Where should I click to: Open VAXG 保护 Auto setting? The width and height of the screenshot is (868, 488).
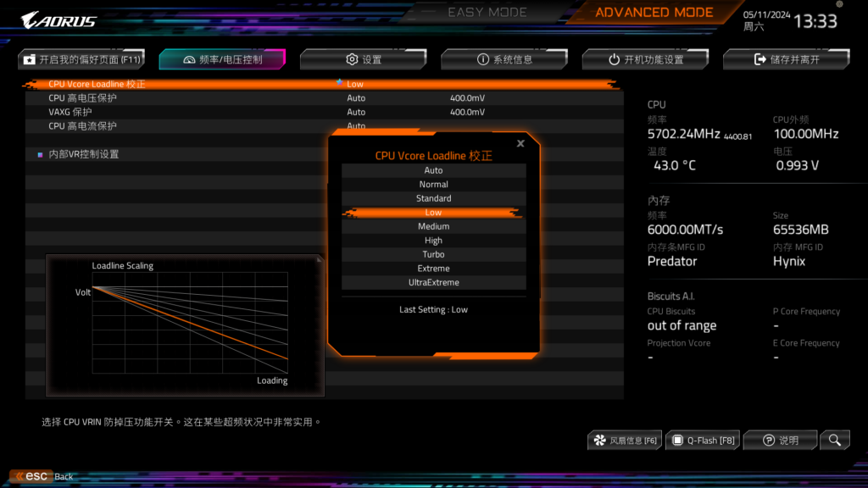coord(356,112)
